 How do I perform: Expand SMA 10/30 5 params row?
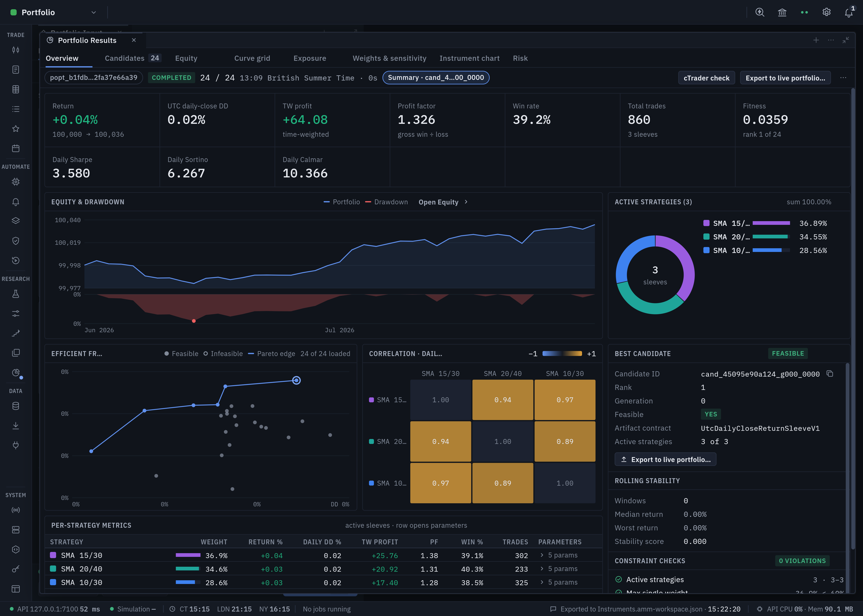pos(559,582)
